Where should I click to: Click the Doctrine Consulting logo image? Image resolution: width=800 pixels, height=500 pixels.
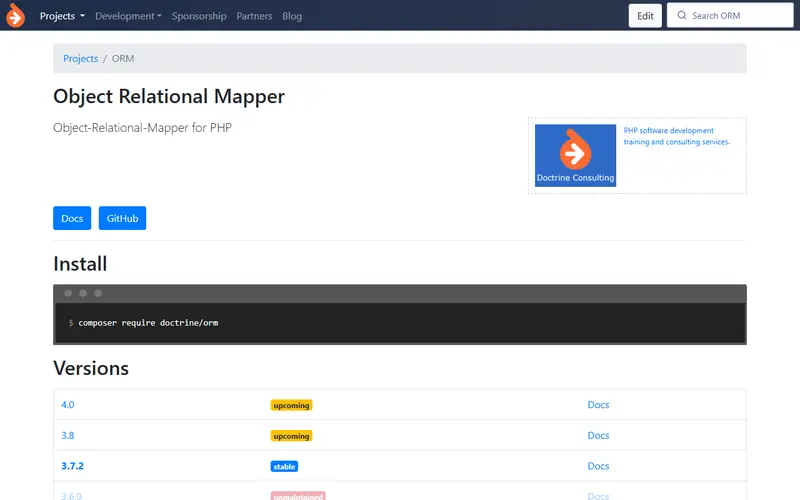pyautogui.click(x=576, y=156)
